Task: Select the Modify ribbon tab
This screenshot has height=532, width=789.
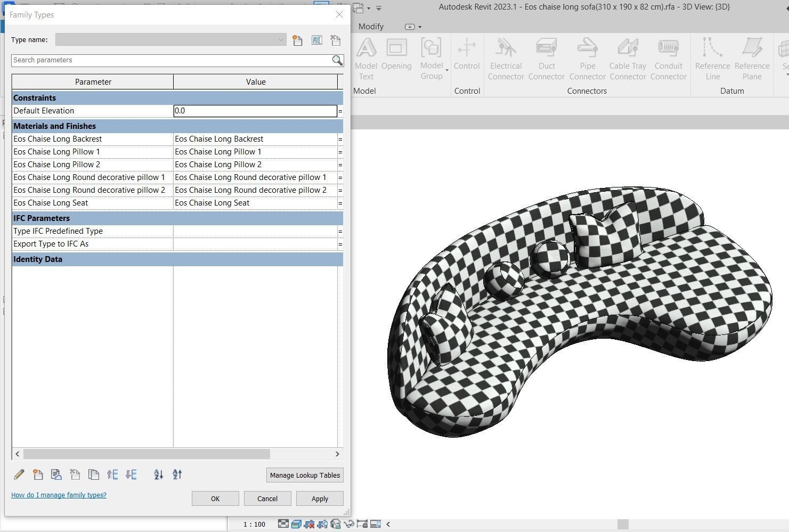Action: coord(371,27)
